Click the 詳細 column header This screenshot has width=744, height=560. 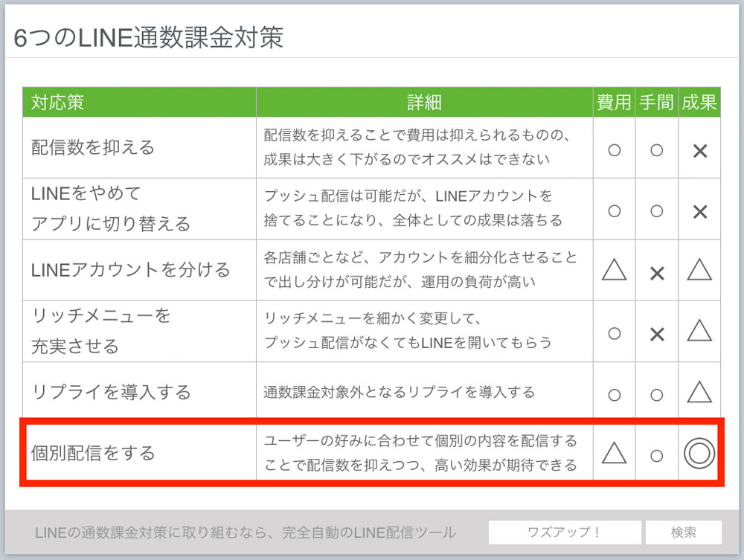(x=424, y=102)
